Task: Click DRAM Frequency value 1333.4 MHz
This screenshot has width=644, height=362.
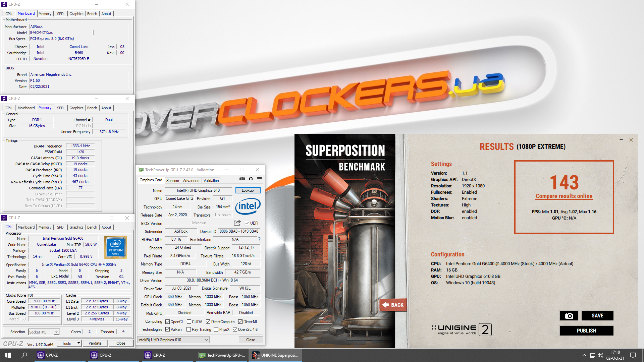Action: tap(80, 146)
